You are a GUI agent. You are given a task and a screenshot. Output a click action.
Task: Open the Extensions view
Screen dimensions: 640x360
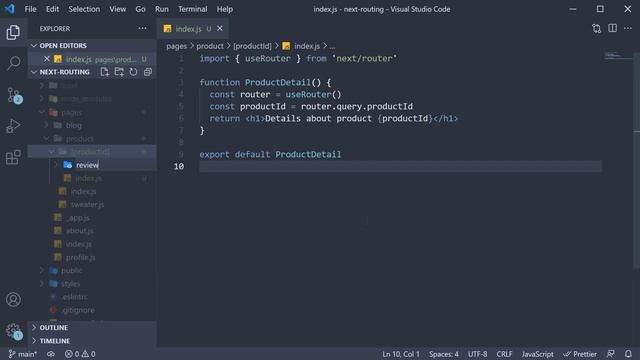click(x=13, y=157)
